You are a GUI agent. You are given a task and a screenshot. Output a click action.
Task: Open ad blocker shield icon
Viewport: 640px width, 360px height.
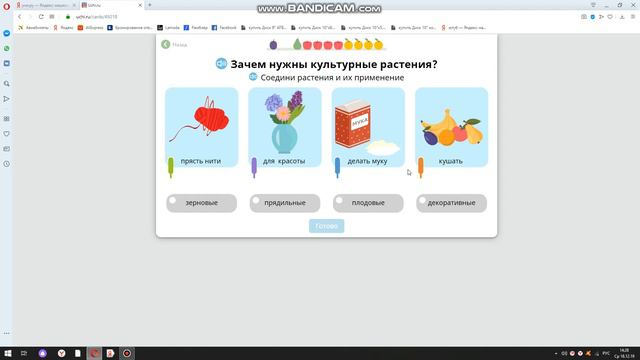pos(593,17)
